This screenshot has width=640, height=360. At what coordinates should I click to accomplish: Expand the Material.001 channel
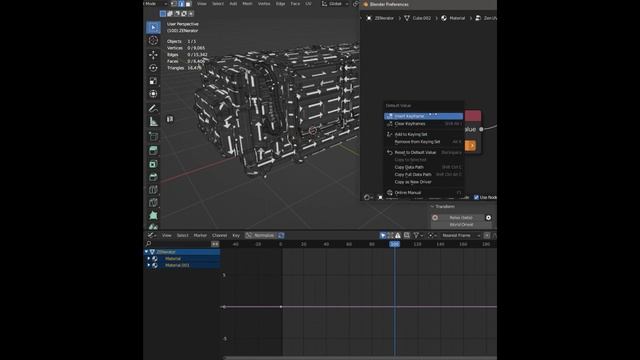pos(149,265)
